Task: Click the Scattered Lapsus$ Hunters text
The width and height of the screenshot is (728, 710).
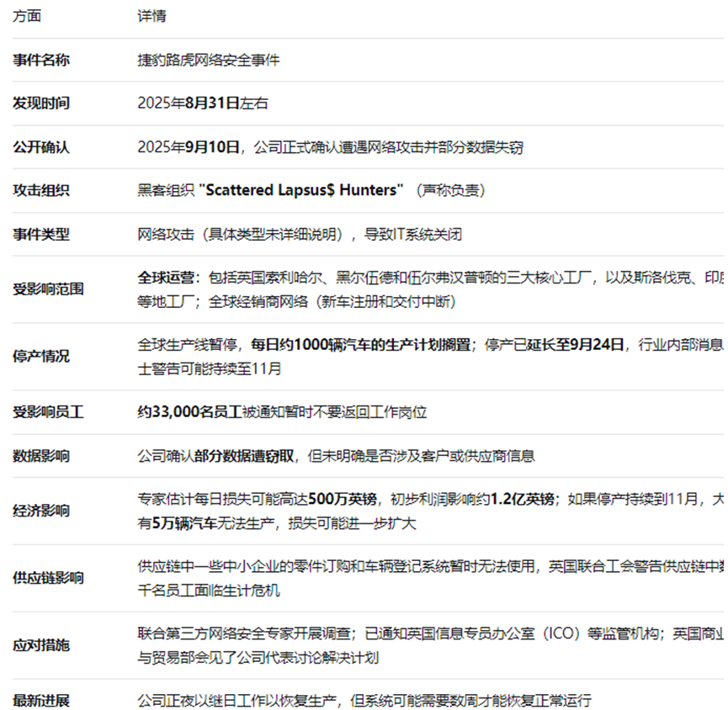Action: [300, 190]
